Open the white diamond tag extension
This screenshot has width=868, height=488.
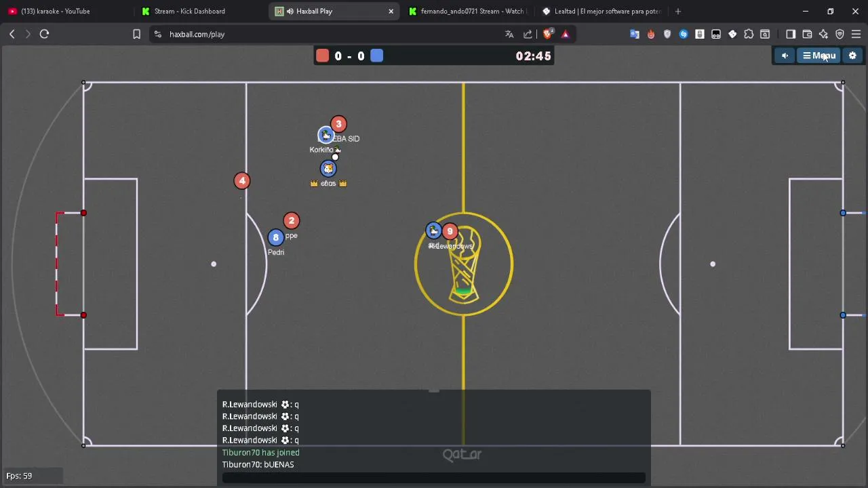pos(732,34)
